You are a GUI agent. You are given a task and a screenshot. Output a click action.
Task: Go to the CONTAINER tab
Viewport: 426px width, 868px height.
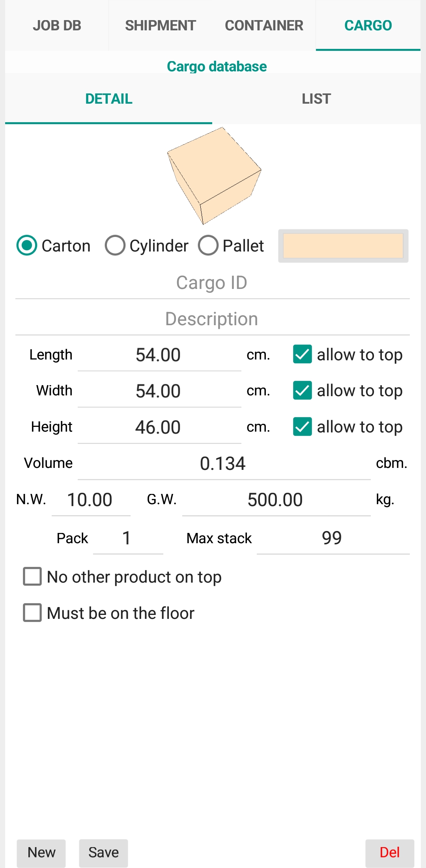point(264,26)
